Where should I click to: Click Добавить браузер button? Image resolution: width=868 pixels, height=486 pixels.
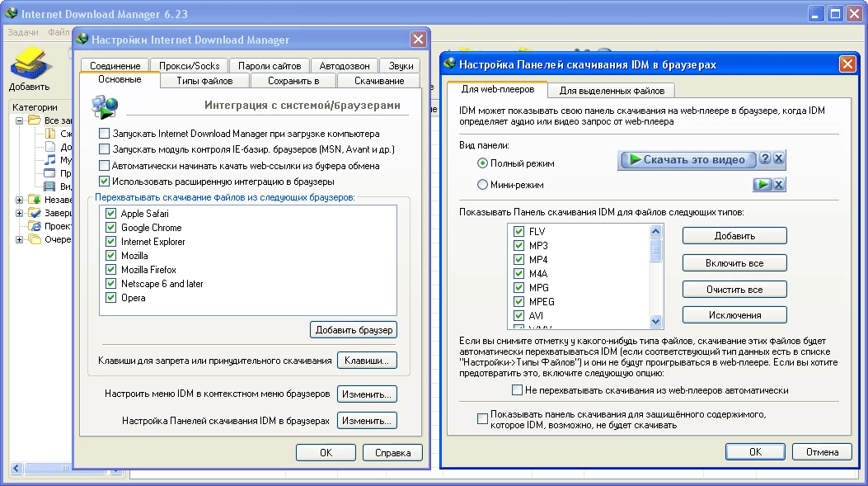[x=354, y=330]
